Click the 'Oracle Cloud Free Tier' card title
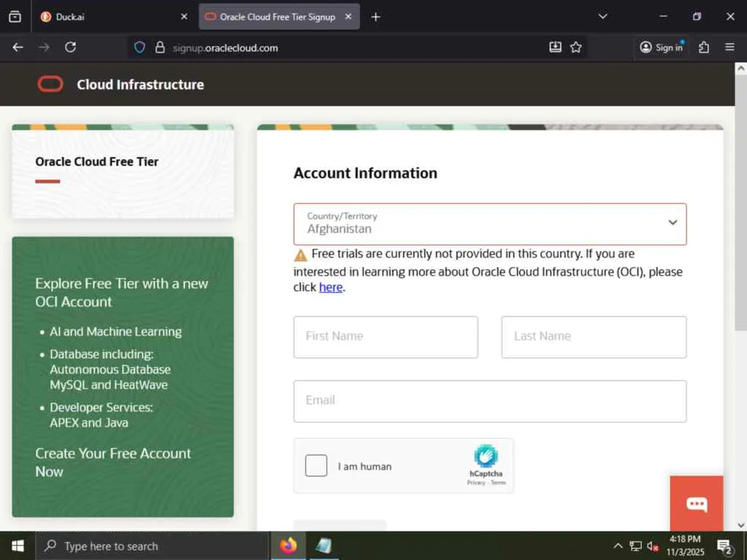This screenshot has width=747, height=560. [x=97, y=162]
